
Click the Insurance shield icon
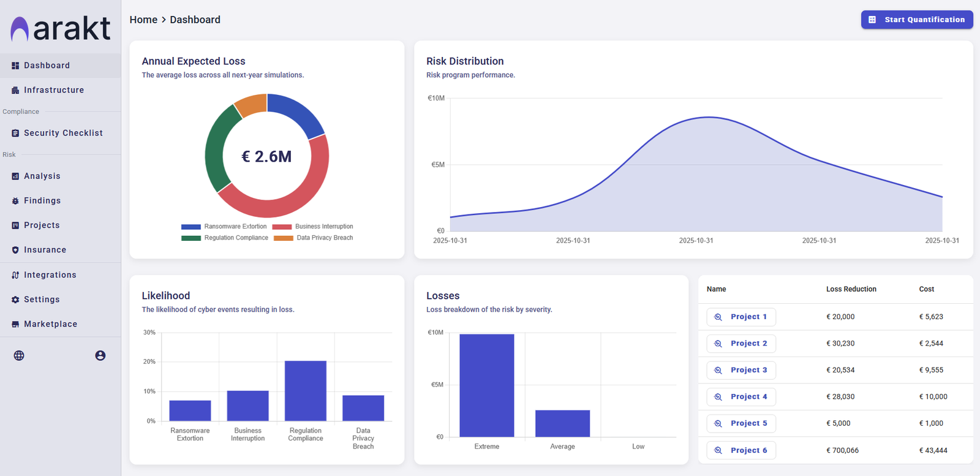15,250
